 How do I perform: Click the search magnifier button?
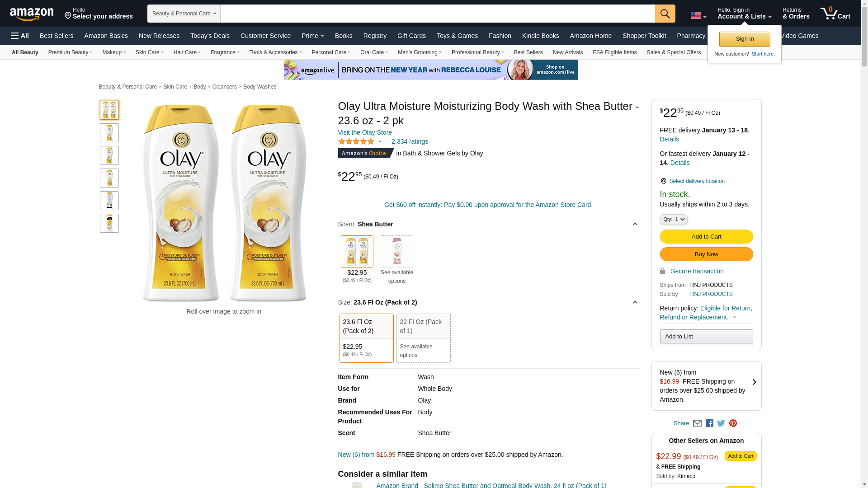pos(665,14)
